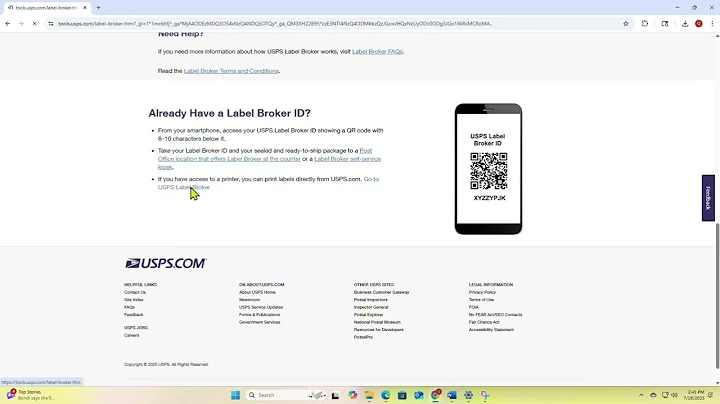The image size is (720, 404).
Task: Open Settings gear on the taskbar
Action: tap(468, 395)
